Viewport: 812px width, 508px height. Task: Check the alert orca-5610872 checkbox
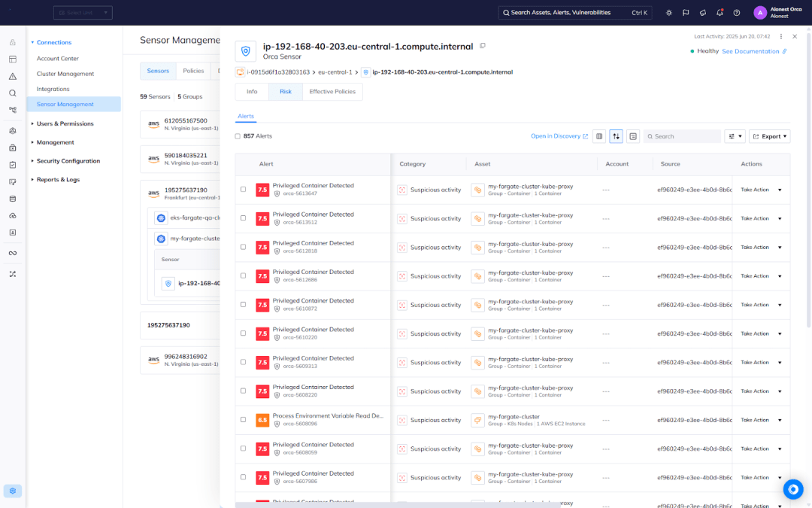tap(243, 304)
